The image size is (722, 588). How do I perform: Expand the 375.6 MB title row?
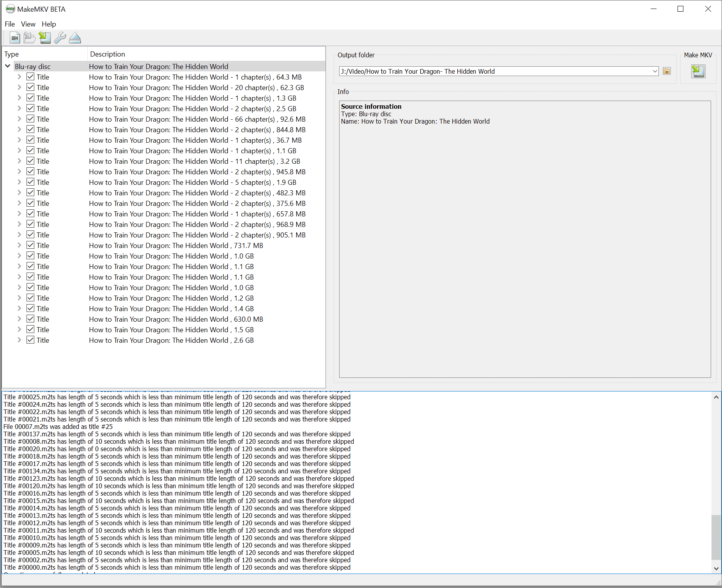pos(19,203)
